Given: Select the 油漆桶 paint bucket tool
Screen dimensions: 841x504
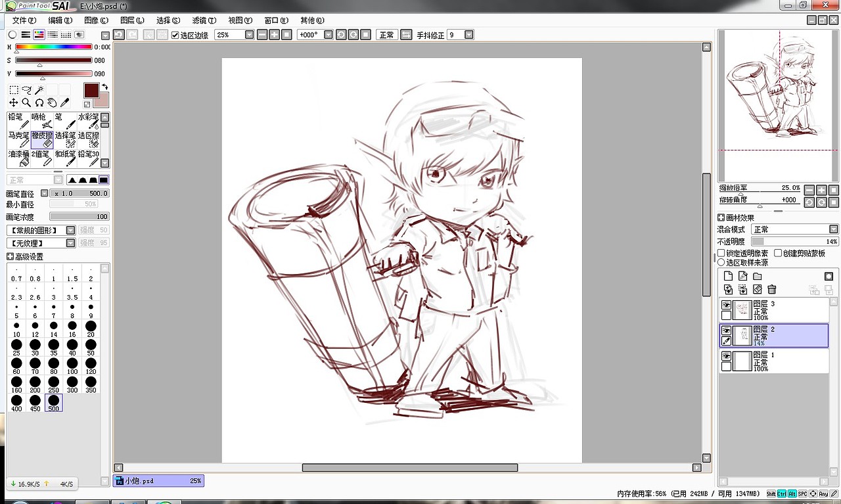Looking at the screenshot, I should coord(18,158).
